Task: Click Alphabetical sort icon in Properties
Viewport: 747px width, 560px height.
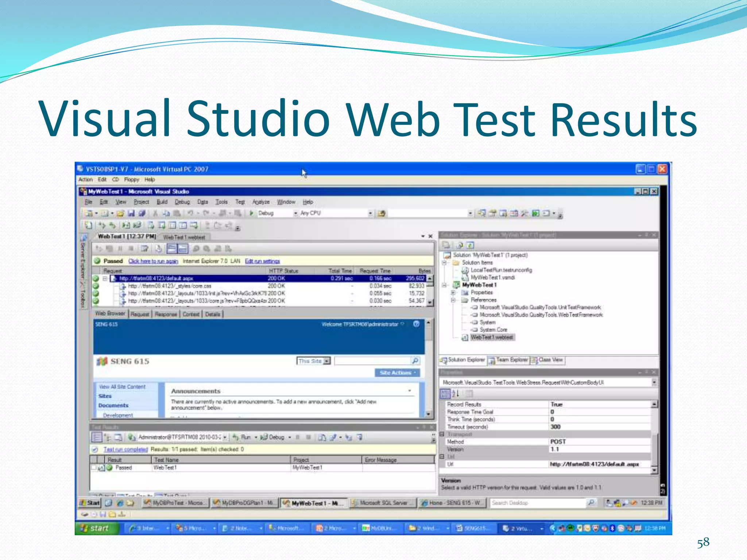Action: (x=456, y=393)
